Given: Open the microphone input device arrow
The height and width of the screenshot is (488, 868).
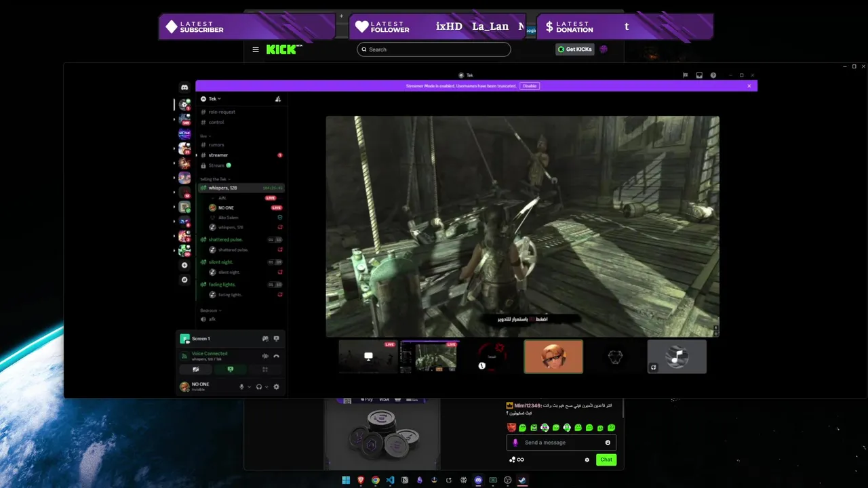Looking at the screenshot, I should (249, 387).
